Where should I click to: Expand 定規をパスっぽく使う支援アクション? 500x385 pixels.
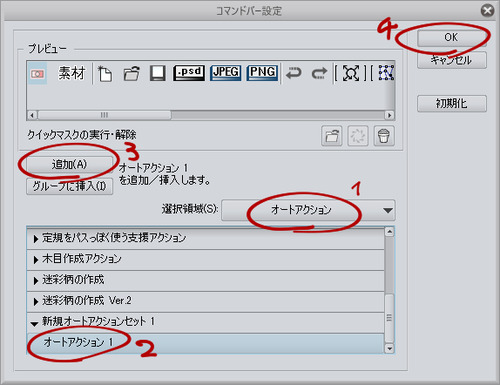35,239
